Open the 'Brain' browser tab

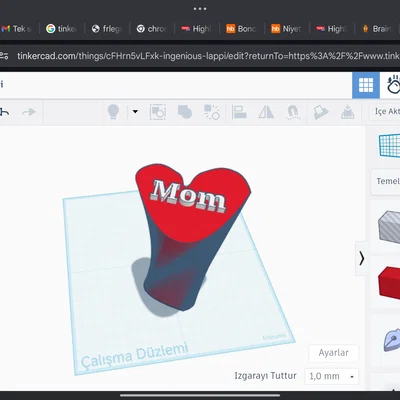(x=377, y=29)
